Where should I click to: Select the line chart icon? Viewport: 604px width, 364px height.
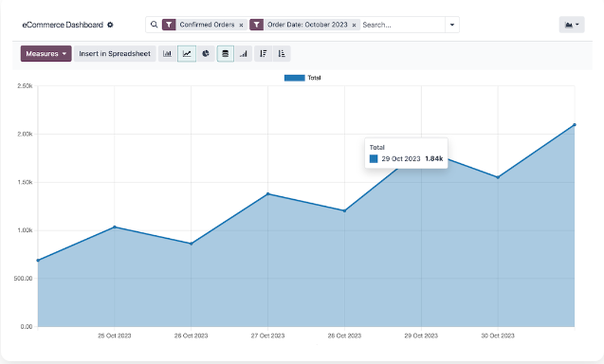[187, 53]
